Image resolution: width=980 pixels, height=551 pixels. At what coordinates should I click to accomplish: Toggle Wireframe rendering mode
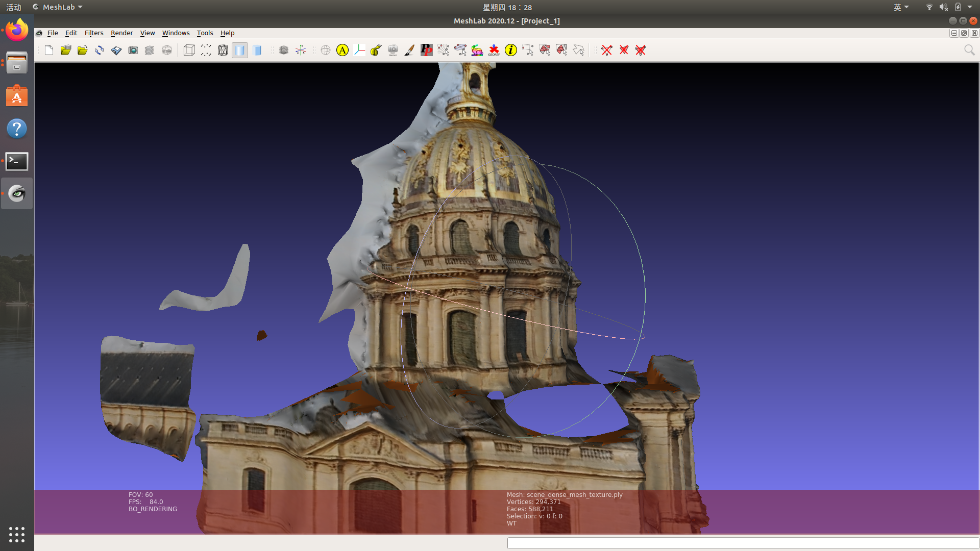coord(223,50)
